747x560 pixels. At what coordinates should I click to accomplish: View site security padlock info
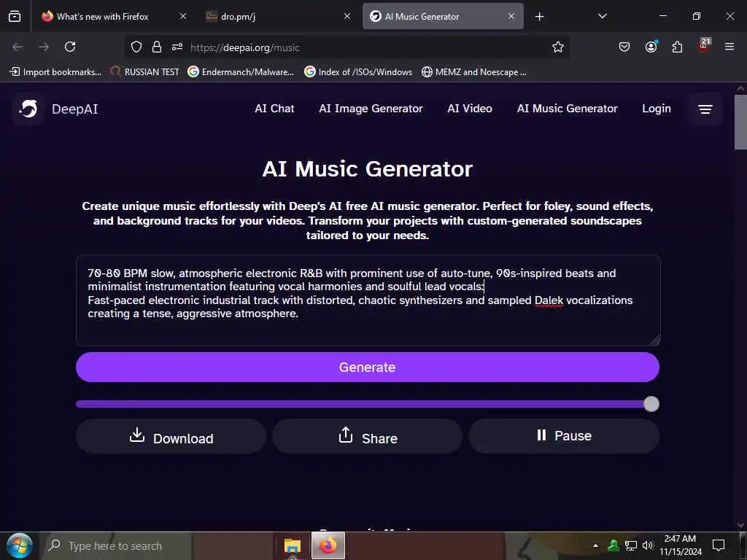[156, 47]
